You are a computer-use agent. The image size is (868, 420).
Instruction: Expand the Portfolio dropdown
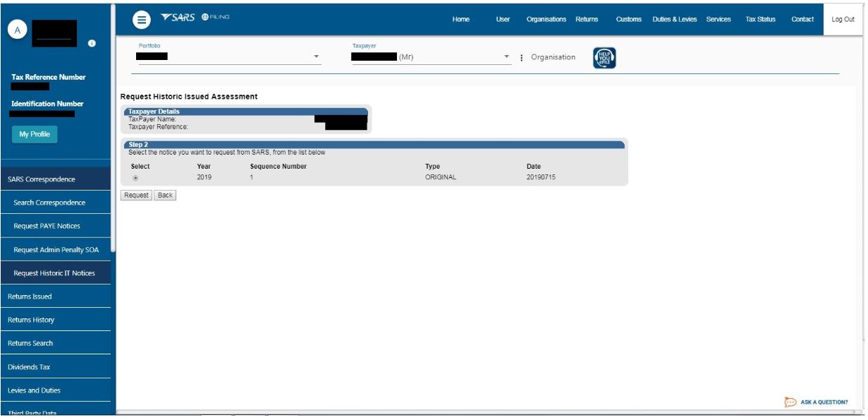click(316, 56)
